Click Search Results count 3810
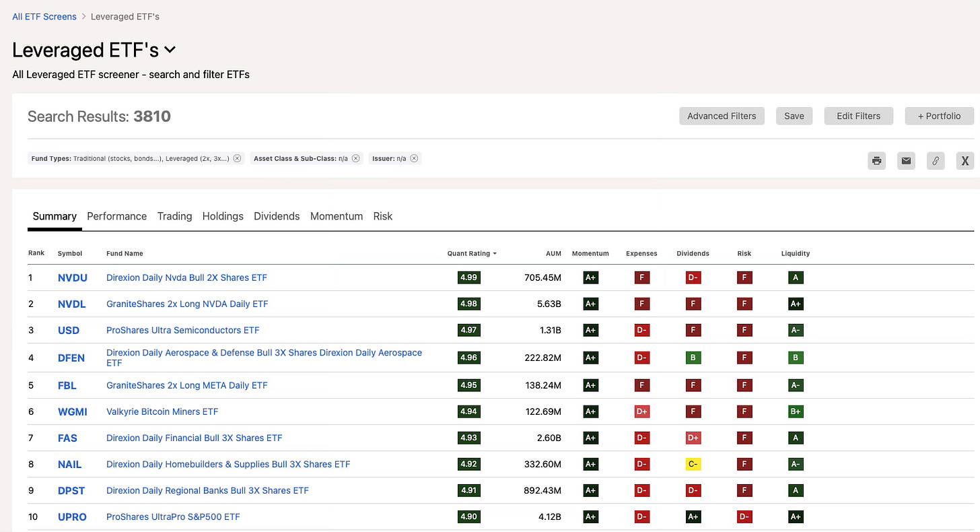The width and height of the screenshot is (980, 532). pyautogui.click(x=152, y=117)
